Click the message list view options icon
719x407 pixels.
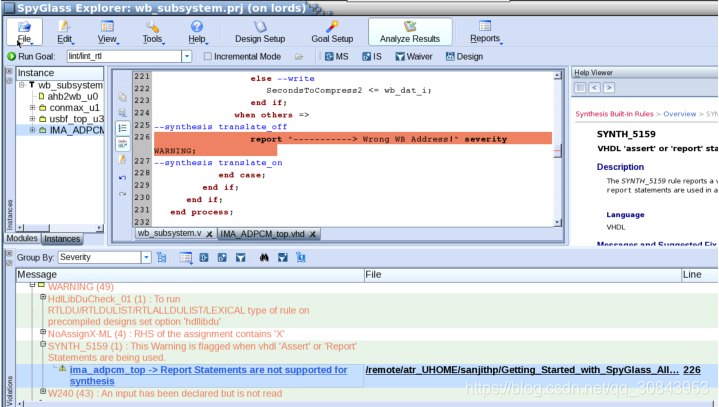pos(186,258)
